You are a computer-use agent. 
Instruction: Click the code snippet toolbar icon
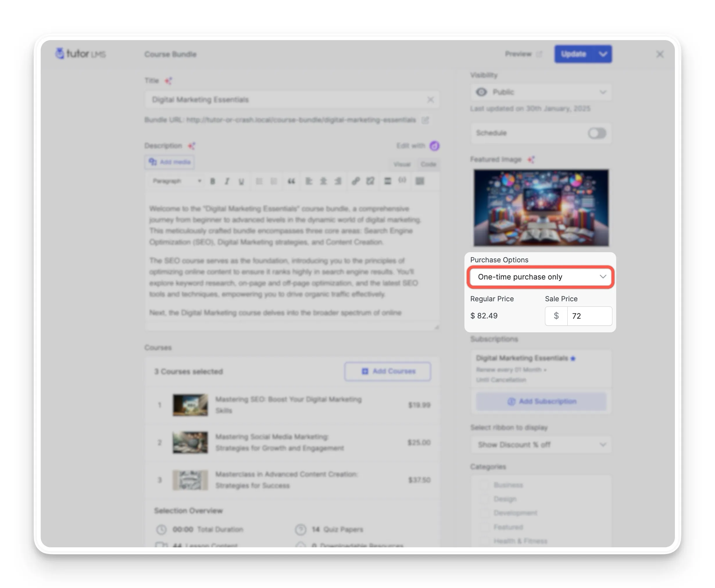tap(402, 180)
